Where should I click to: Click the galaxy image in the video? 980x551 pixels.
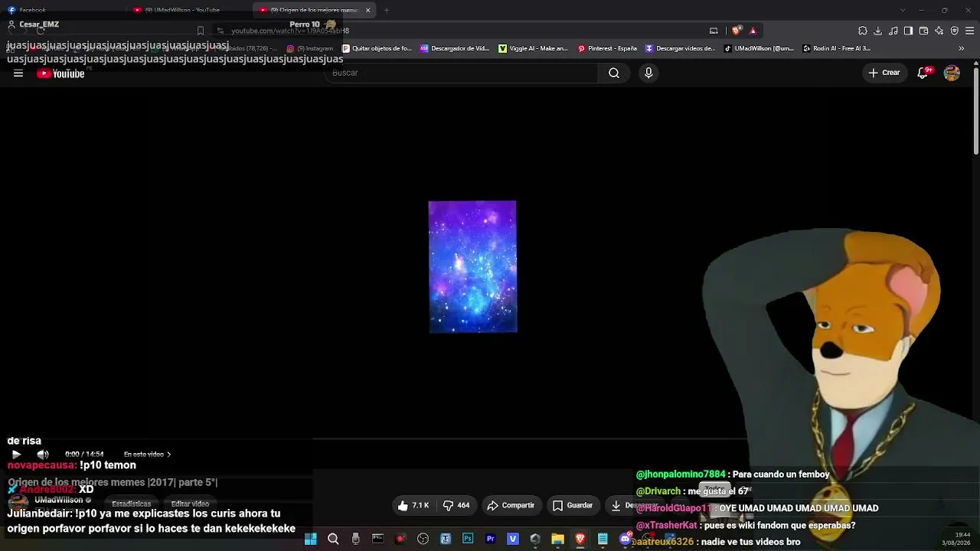point(472,267)
